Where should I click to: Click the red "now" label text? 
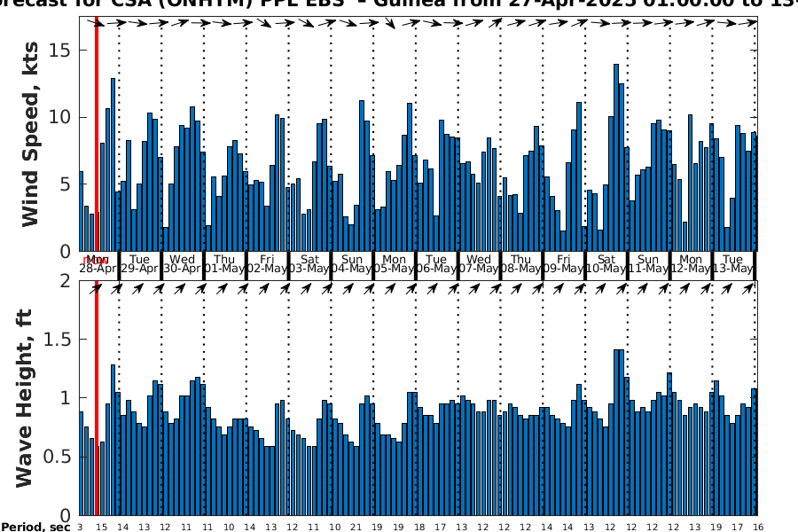pyautogui.click(x=95, y=262)
